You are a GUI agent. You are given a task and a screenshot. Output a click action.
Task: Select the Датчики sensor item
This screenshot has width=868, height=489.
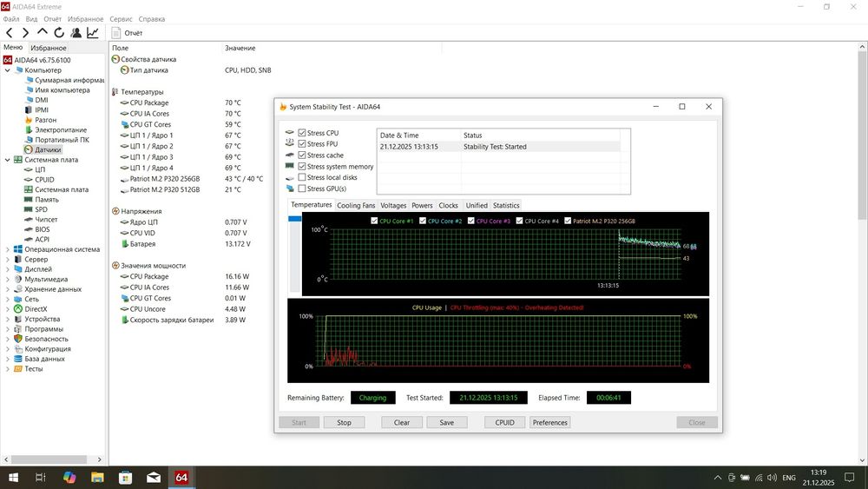(x=43, y=150)
